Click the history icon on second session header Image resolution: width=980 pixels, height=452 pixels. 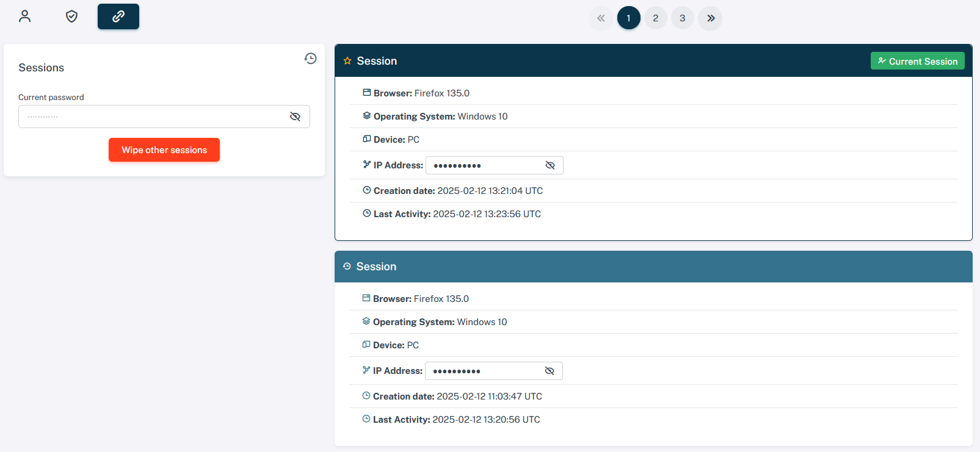(x=347, y=267)
